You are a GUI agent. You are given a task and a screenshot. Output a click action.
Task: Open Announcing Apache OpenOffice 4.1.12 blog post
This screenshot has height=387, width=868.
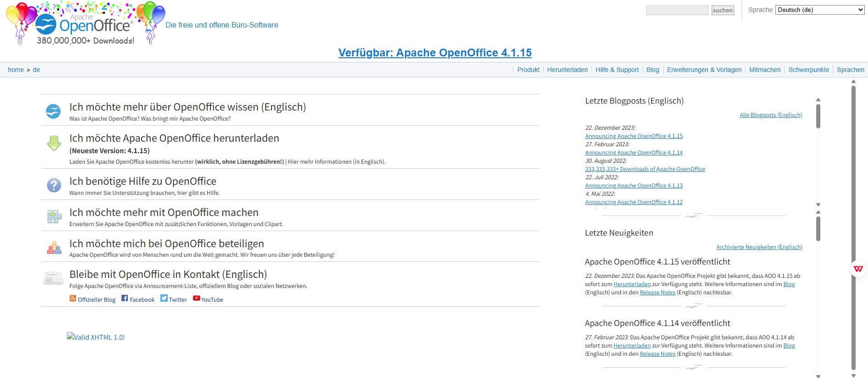coord(634,202)
